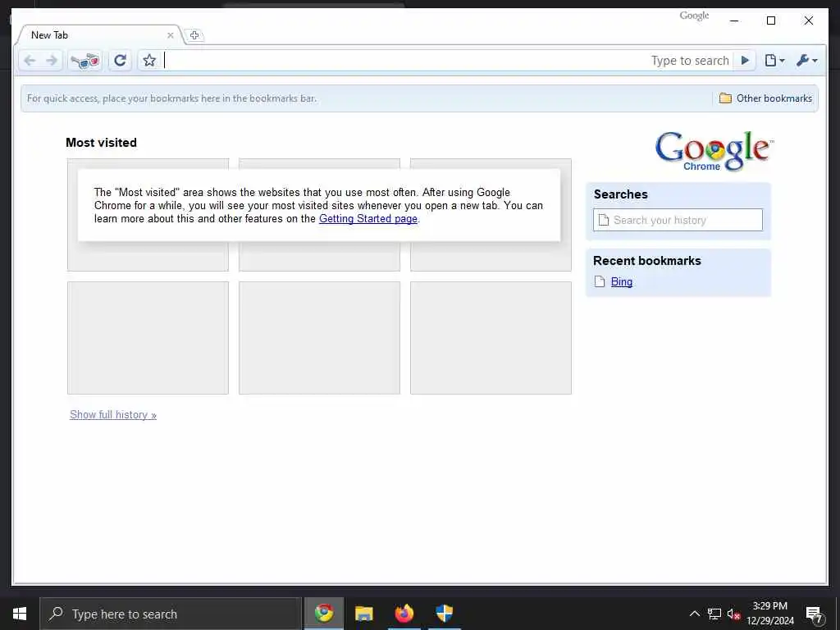The width and height of the screenshot is (840, 630).
Task: Click the Most visited heading
Action: pyautogui.click(x=101, y=143)
